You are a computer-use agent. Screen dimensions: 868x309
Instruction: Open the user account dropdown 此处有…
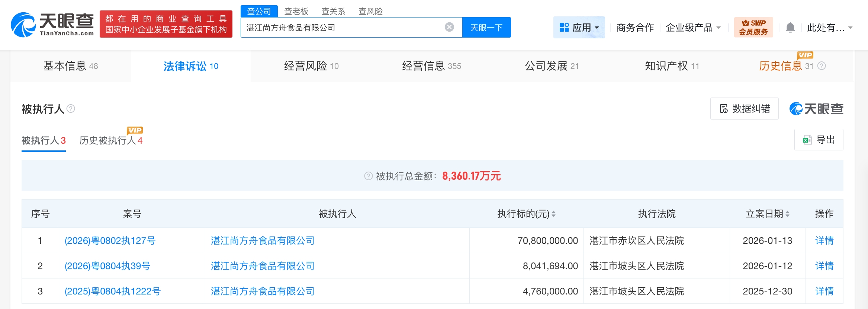click(x=829, y=28)
